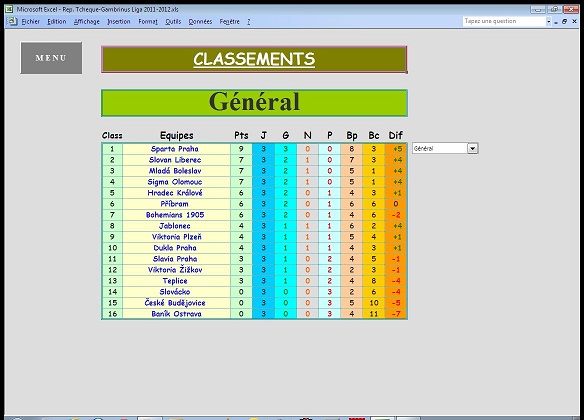Open the Format menu
The image size is (584, 420).
[148, 22]
